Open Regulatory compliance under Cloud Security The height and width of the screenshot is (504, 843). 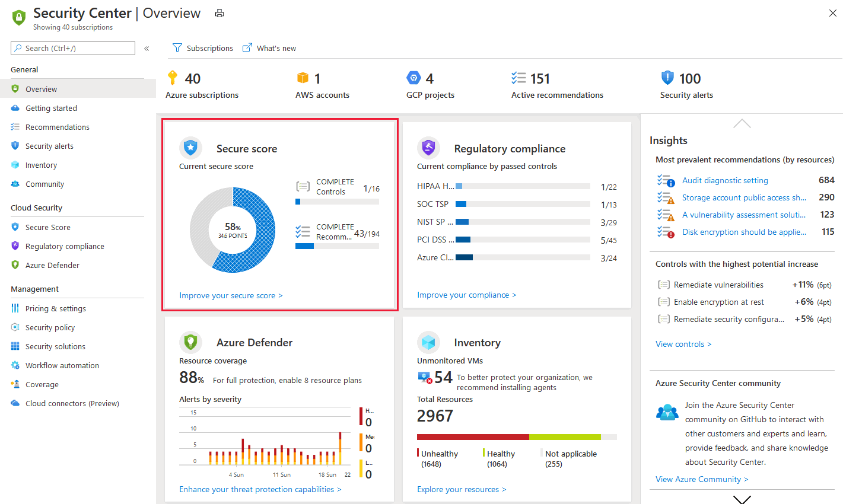[63, 246]
